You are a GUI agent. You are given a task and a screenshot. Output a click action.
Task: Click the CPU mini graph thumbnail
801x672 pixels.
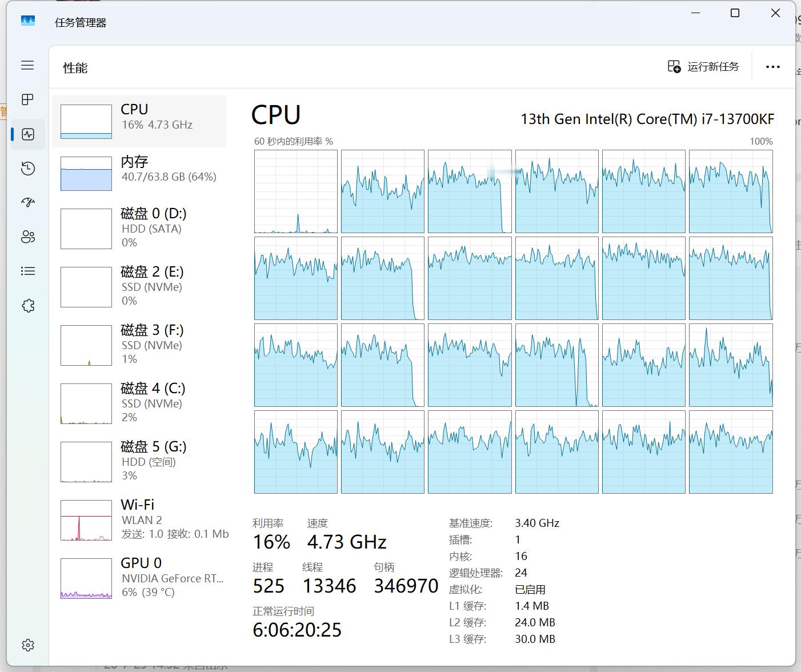click(86, 122)
